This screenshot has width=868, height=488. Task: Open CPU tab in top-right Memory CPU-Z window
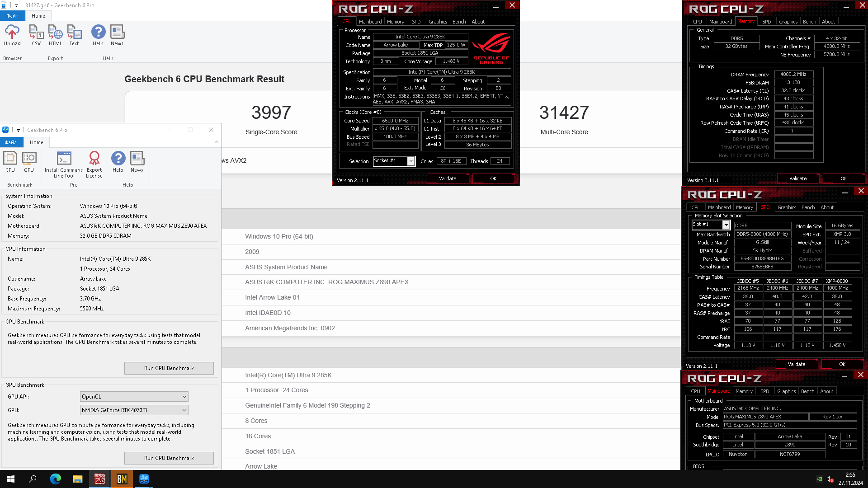pos(698,22)
